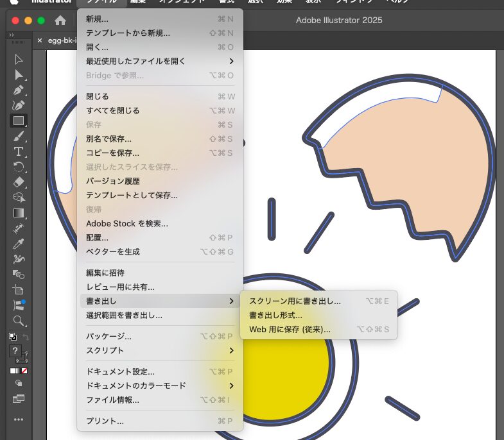504x440 pixels.
Task: Choose バージョン履歴 menu item
Action: click(x=160, y=181)
